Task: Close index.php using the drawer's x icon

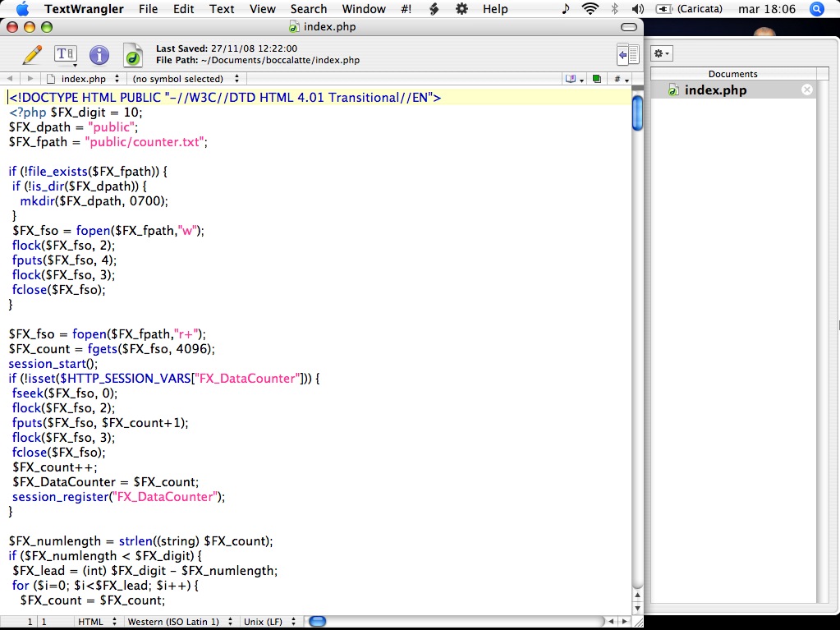Action: [x=807, y=90]
